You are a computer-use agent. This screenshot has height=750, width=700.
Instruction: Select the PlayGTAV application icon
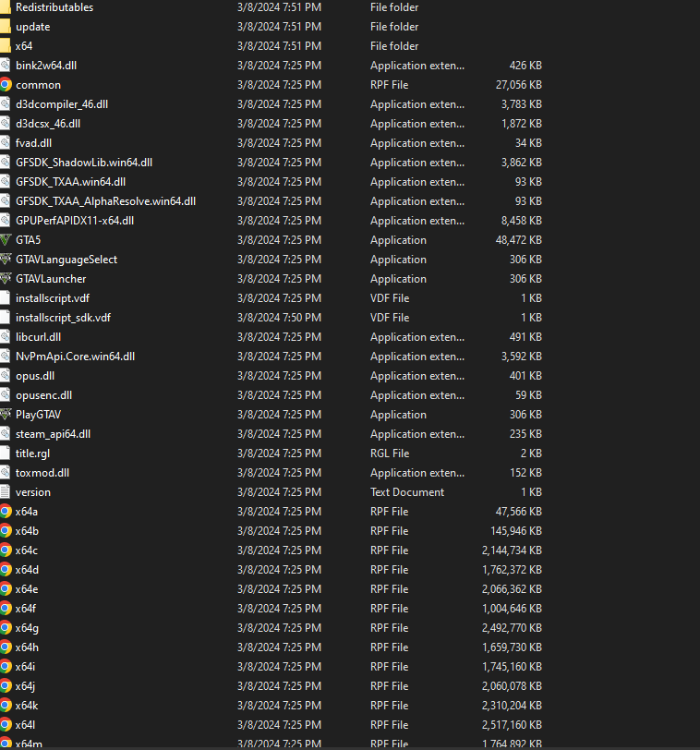pyautogui.click(x=6, y=414)
